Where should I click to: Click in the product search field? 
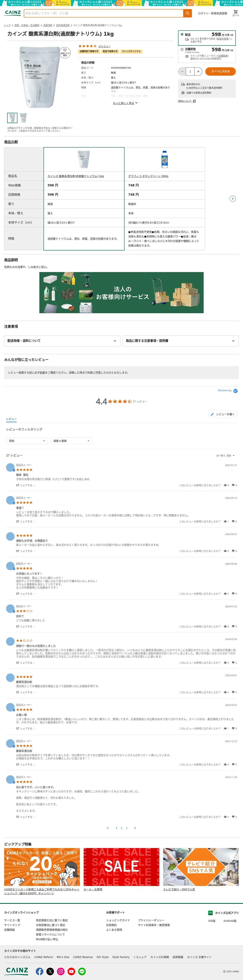pos(103,13)
